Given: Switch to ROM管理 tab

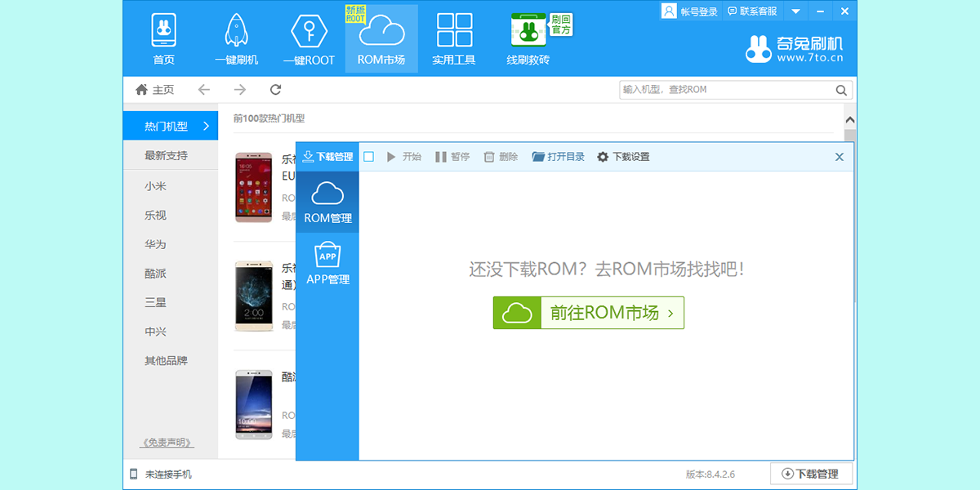Looking at the screenshot, I should click(327, 203).
